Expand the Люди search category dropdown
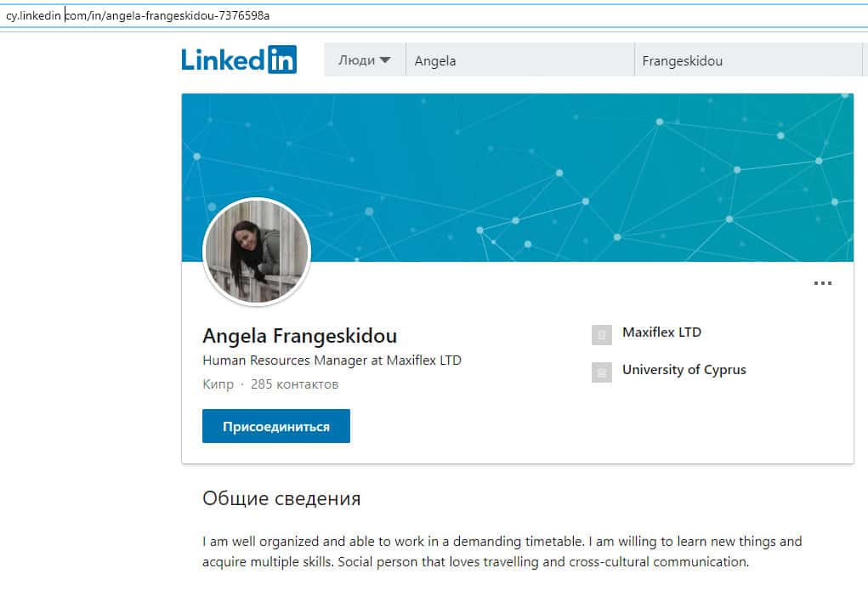The image size is (868, 591). tap(364, 60)
